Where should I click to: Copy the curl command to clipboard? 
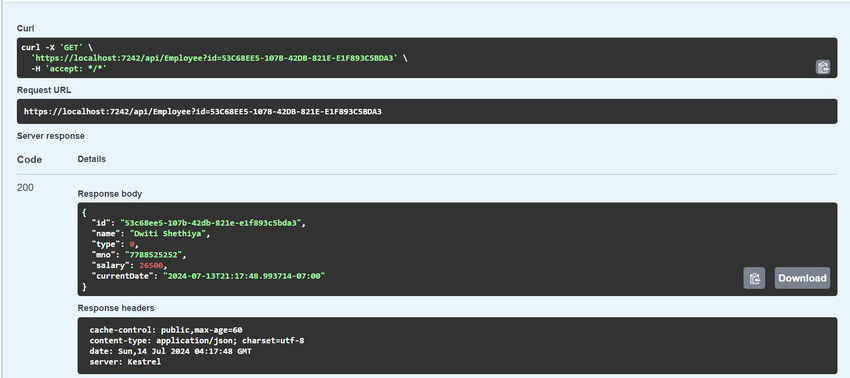coord(823,67)
